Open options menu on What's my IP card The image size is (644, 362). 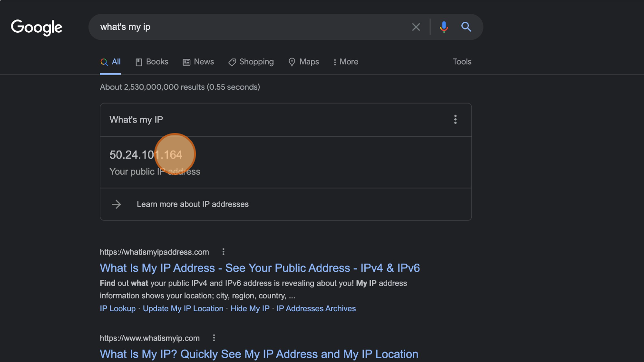point(455,120)
